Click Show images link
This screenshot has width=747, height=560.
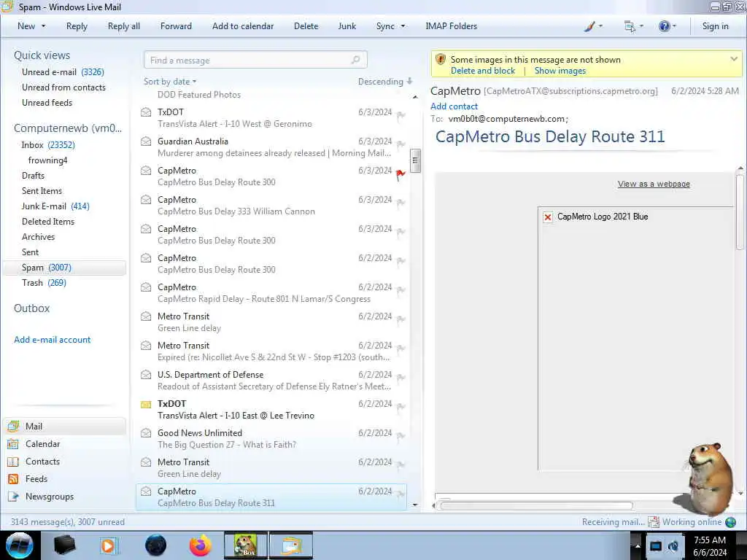tap(560, 71)
